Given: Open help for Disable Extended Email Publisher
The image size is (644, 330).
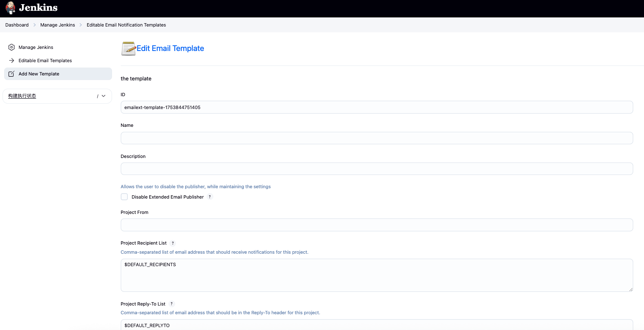Looking at the screenshot, I should (210, 197).
